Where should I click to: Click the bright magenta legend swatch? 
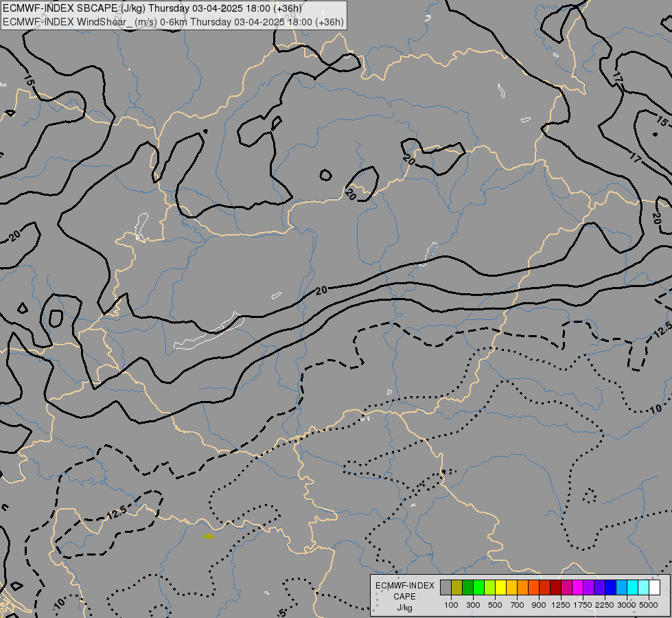[577, 588]
